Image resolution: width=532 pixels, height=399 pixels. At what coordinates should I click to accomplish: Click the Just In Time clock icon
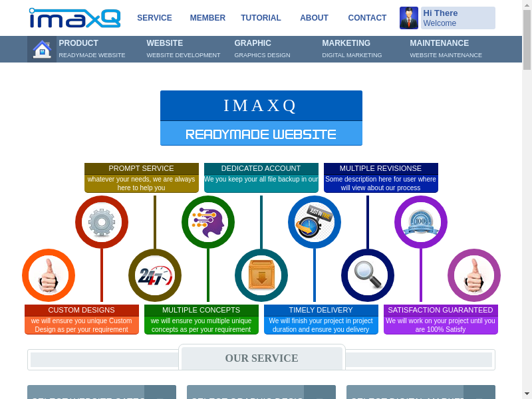click(315, 222)
